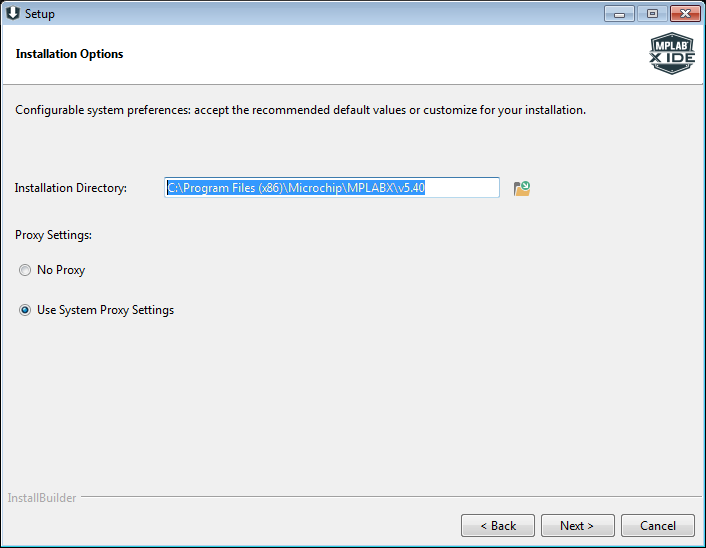Click the 'Installation Directory:' label
This screenshot has height=548, width=706.
[x=71, y=188]
